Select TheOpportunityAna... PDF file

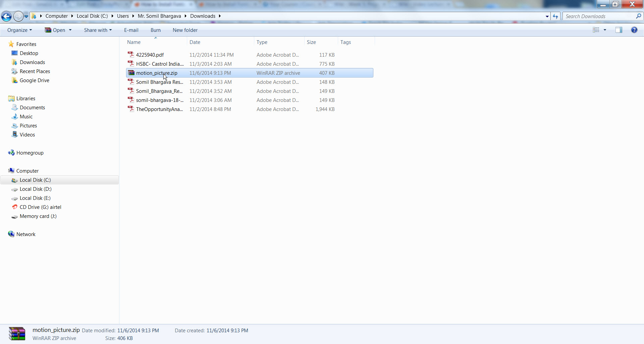click(x=159, y=109)
